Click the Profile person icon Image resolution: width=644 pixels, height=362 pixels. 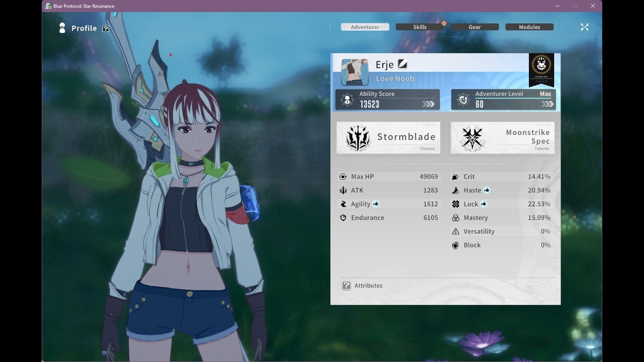tap(62, 28)
